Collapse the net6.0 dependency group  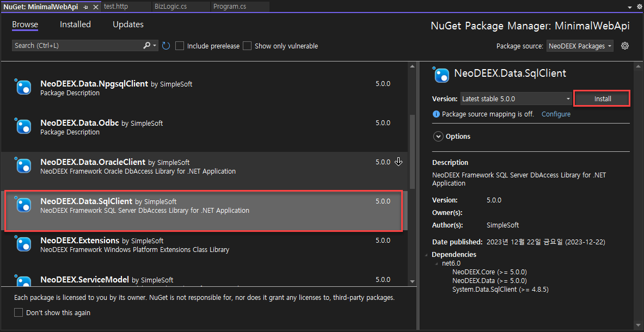[438, 263]
